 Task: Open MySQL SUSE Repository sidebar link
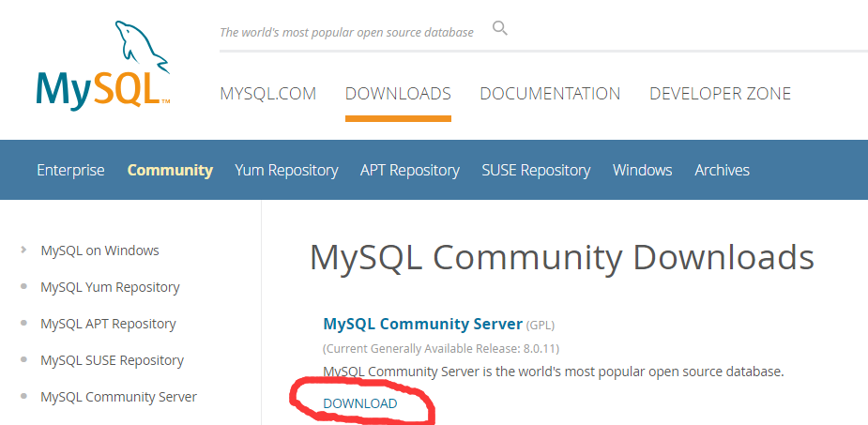point(112,360)
